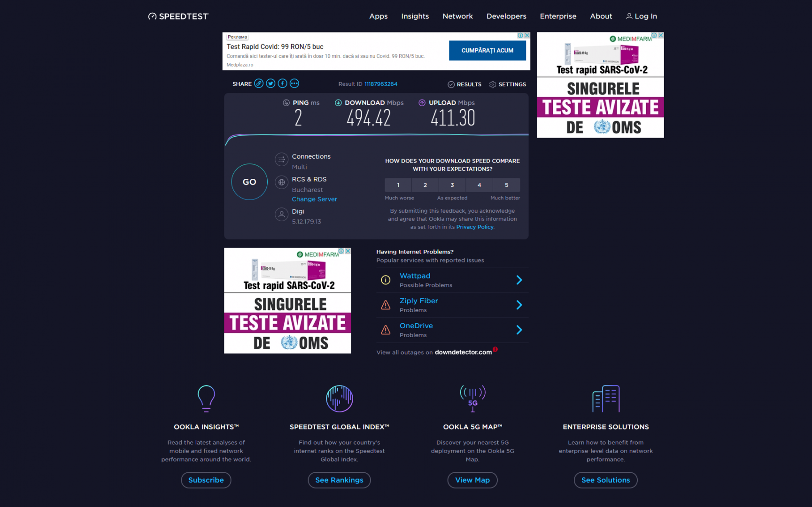Click See Solutions button
Image resolution: width=812 pixels, height=507 pixels.
606,480
